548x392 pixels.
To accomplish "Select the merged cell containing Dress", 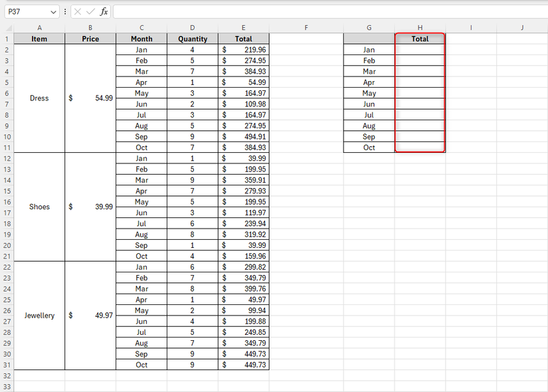I will 39,98.
